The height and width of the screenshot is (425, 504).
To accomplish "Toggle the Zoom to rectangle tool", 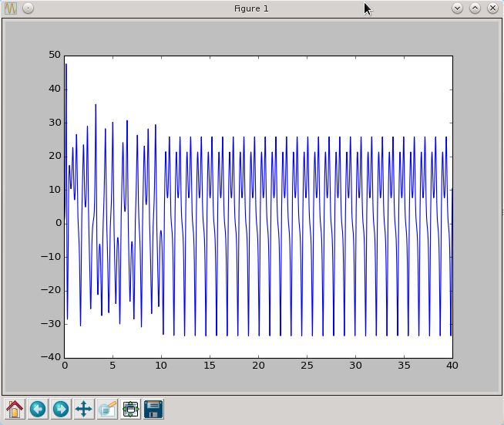I will (107, 409).
